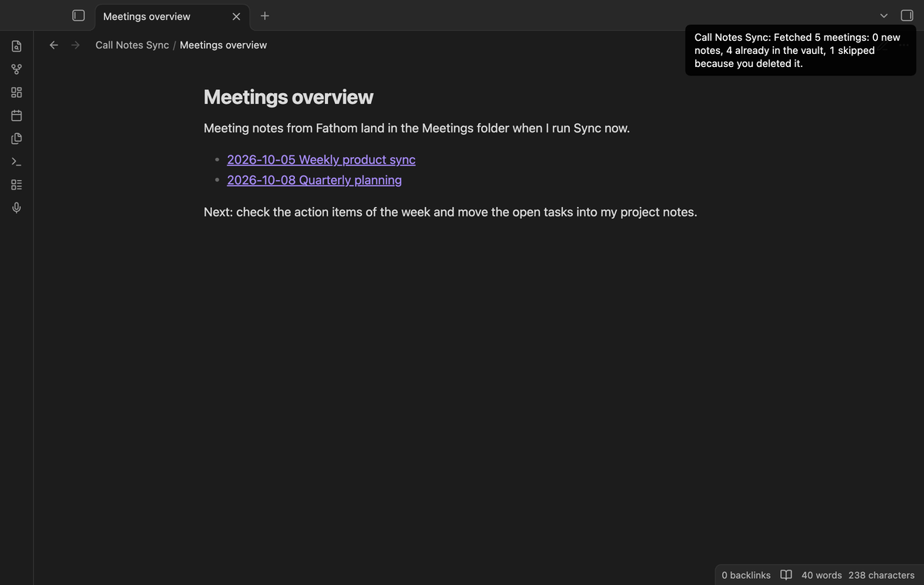The width and height of the screenshot is (924, 585).
Task: Click the 'Next: check the action items' paragraph
Action: pyautogui.click(x=450, y=212)
